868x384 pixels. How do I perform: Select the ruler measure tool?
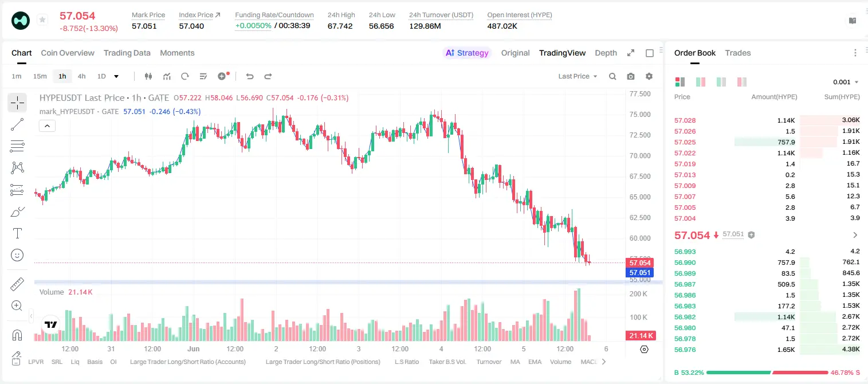tap(17, 284)
